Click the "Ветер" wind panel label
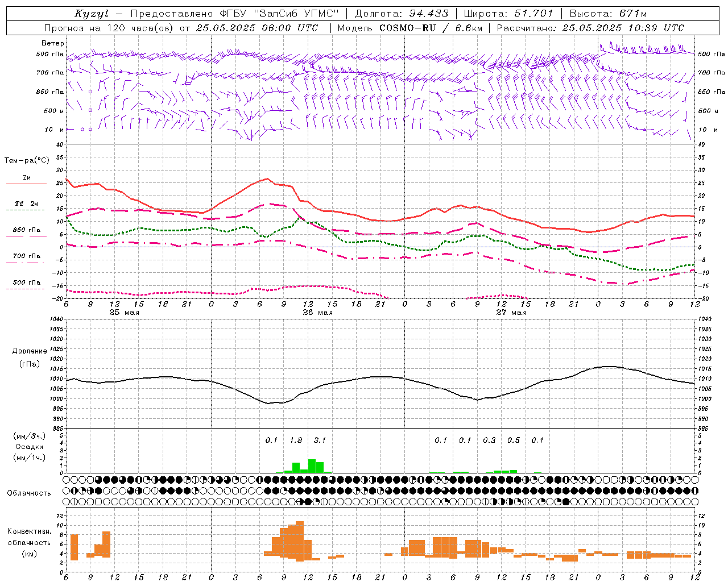The image size is (728, 582). tap(53, 43)
